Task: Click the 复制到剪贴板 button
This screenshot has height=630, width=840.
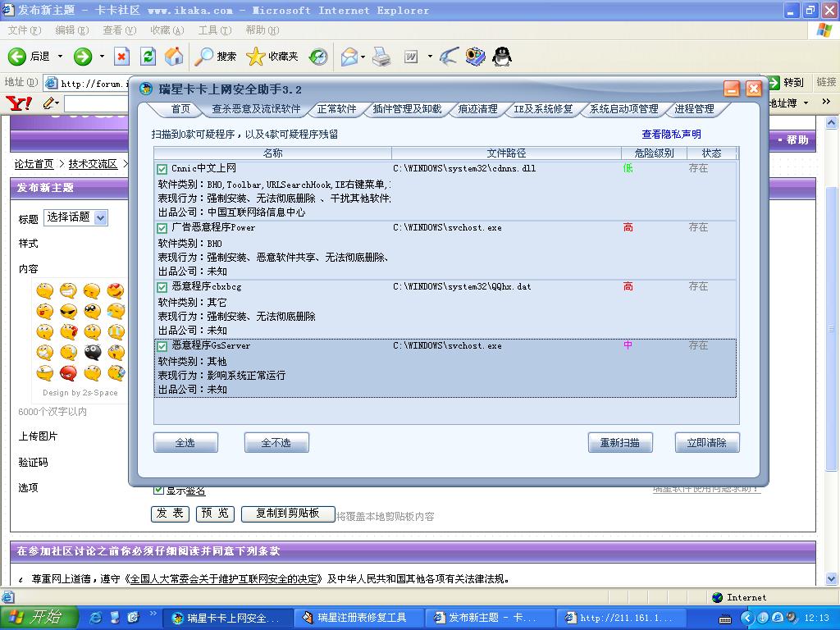Action: [288, 514]
